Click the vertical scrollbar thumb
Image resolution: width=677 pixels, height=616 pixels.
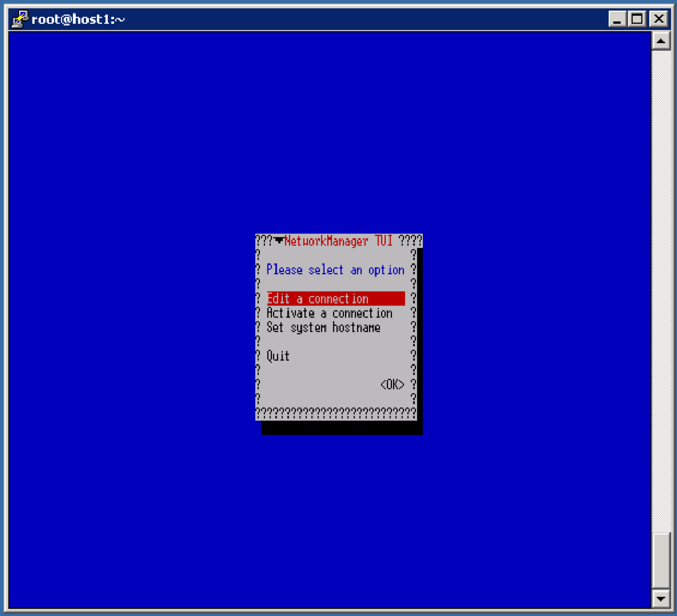[661, 561]
